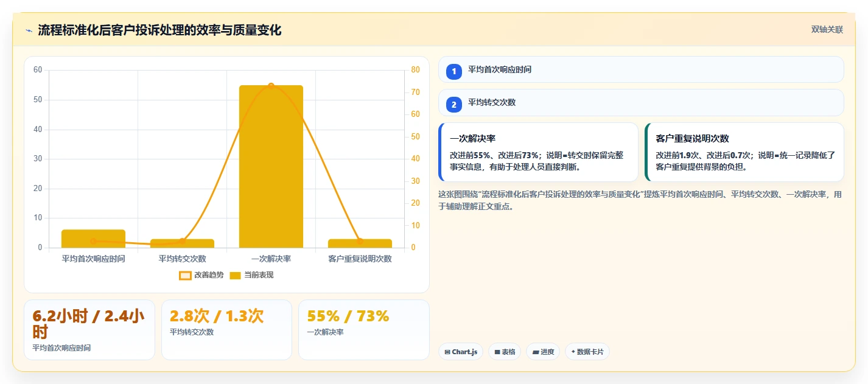Click the chart title 流程标准化后客户投诉处理的效率与质量变化
868x384 pixels.
tap(159, 30)
